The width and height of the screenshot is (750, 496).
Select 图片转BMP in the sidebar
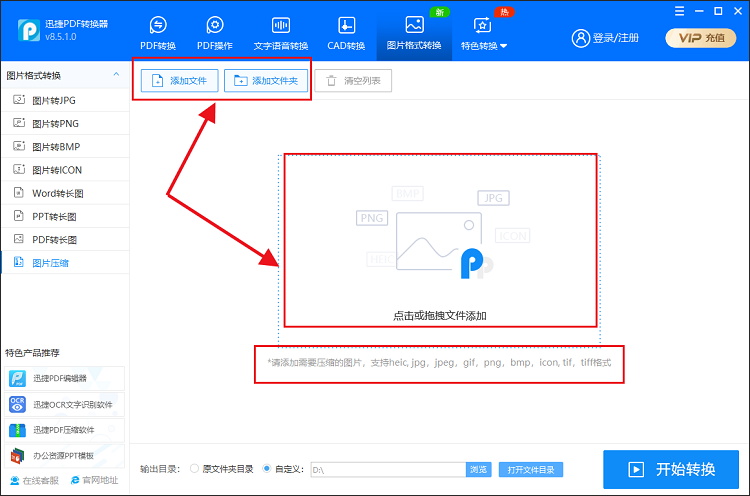[66, 146]
